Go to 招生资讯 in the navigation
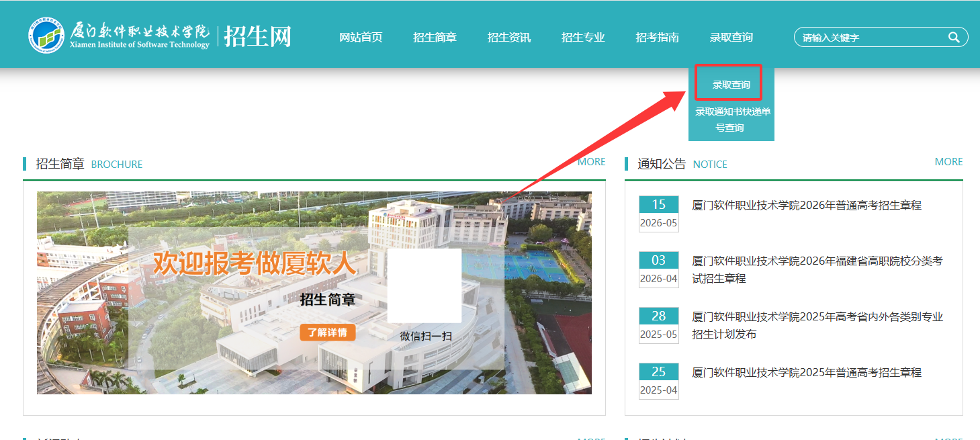This screenshot has width=980, height=440. click(x=509, y=37)
